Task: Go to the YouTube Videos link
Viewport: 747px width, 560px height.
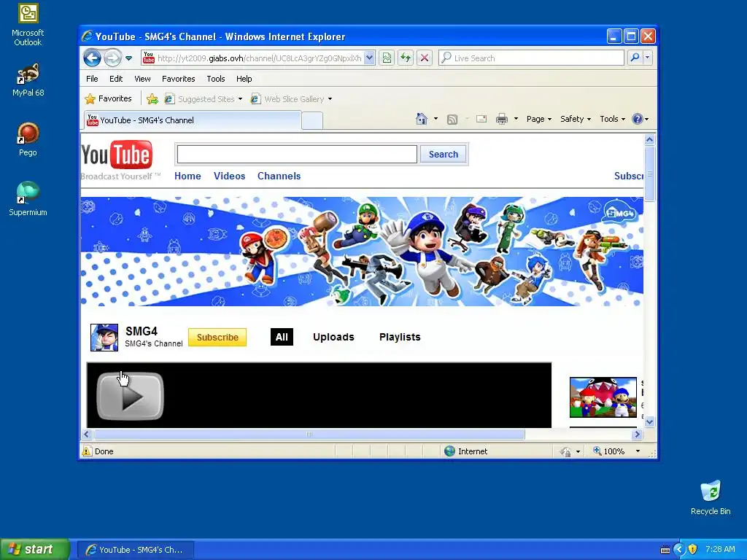Action: pyautogui.click(x=229, y=176)
